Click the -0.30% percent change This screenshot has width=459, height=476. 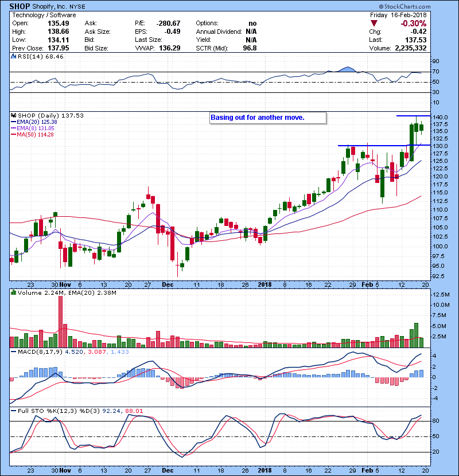coord(414,24)
